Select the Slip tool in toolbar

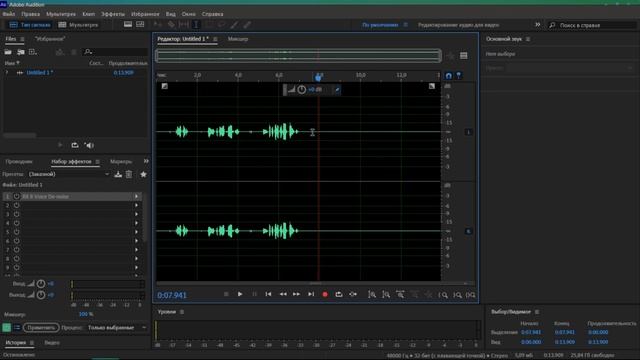pyautogui.click(x=184, y=24)
